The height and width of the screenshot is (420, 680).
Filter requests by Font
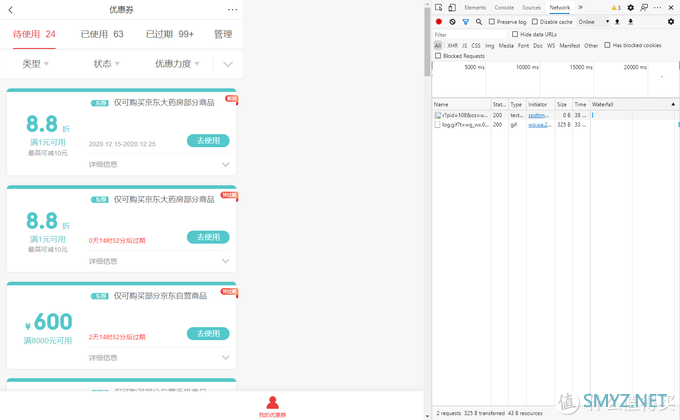(523, 45)
